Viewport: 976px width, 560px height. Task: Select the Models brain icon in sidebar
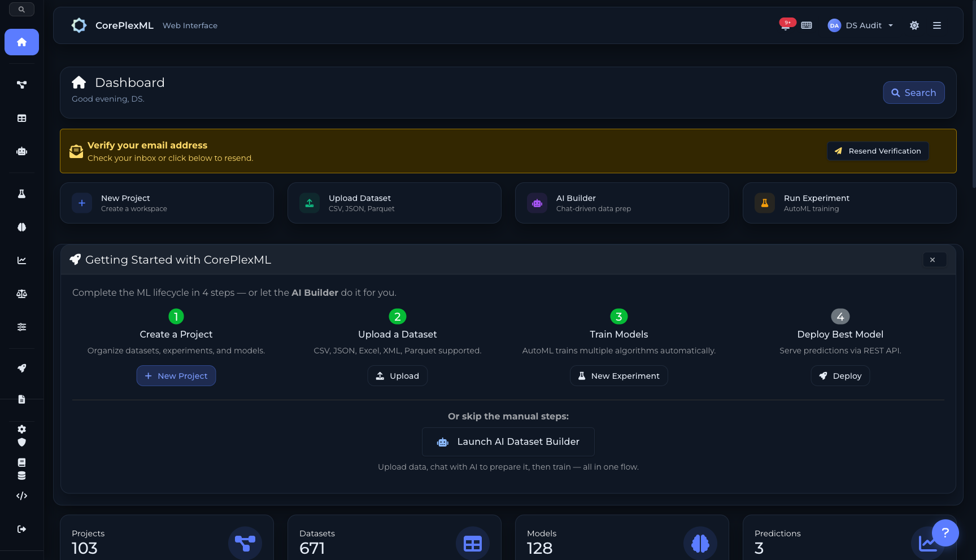click(21, 227)
